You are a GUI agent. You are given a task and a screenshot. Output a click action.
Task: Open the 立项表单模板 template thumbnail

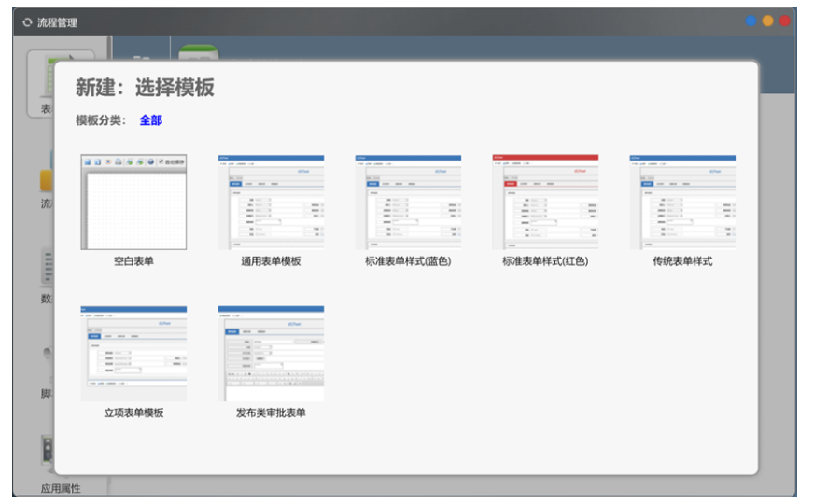(x=133, y=353)
